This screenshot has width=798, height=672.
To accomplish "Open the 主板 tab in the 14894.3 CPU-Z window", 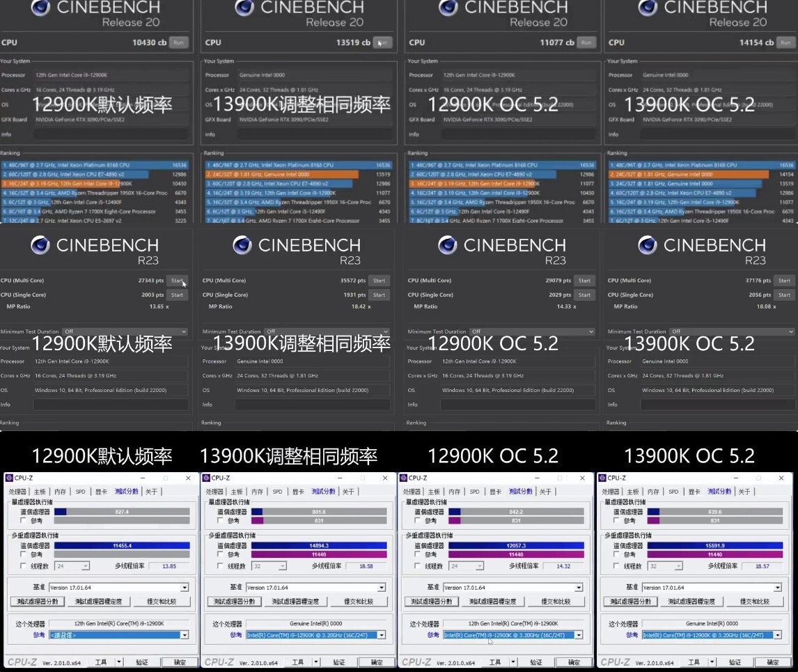I will pos(237,492).
